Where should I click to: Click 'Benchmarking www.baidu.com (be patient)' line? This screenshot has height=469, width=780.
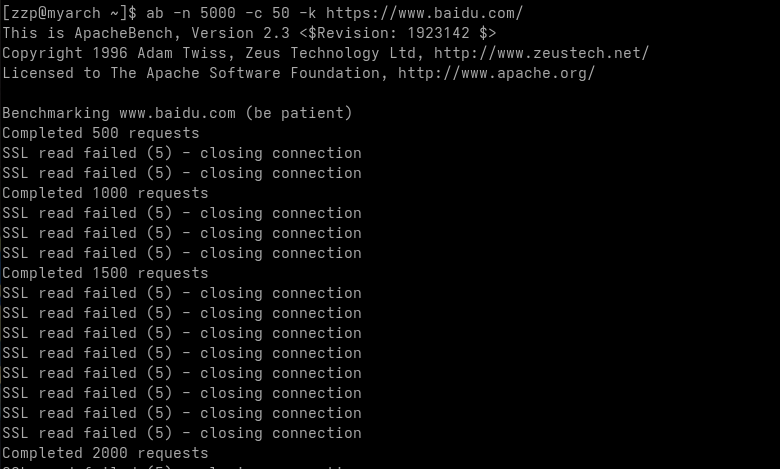pyautogui.click(x=177, y=113)
